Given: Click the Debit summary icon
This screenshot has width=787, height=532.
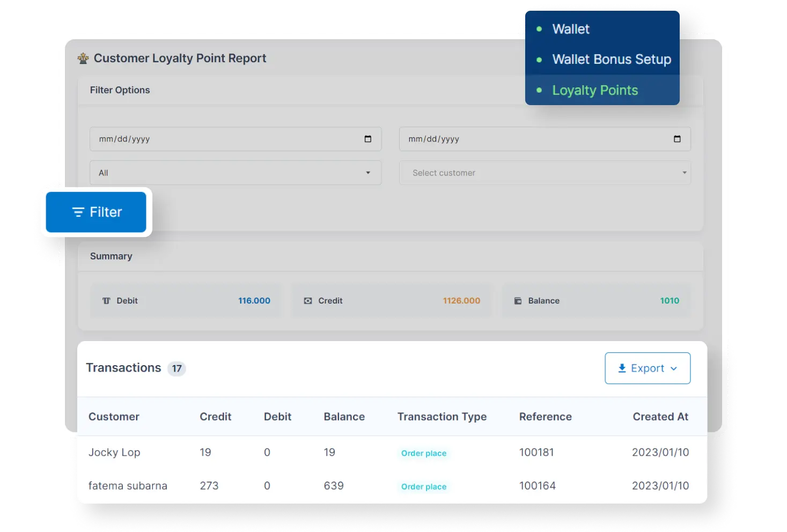Looking at the screenshot, I should coord(106,301).
